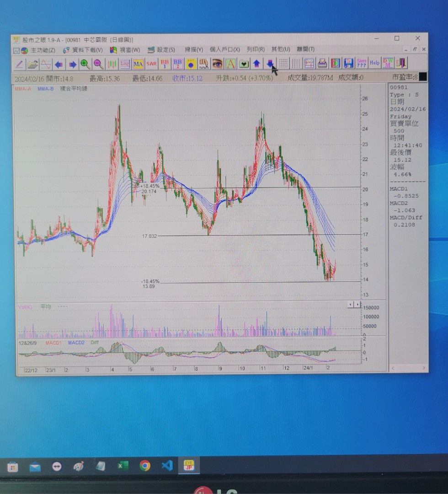
Task: Click the zoom in magnifier icon
Action: (85, 64)
